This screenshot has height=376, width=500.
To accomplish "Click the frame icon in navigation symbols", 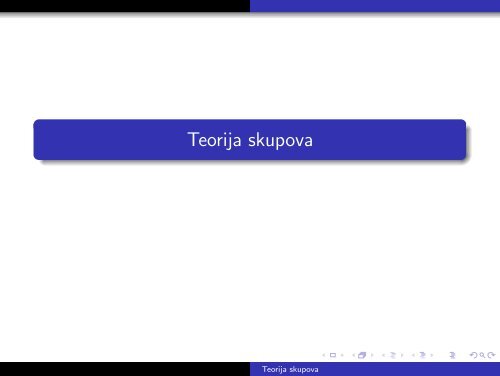I will [x=362, y=355].
